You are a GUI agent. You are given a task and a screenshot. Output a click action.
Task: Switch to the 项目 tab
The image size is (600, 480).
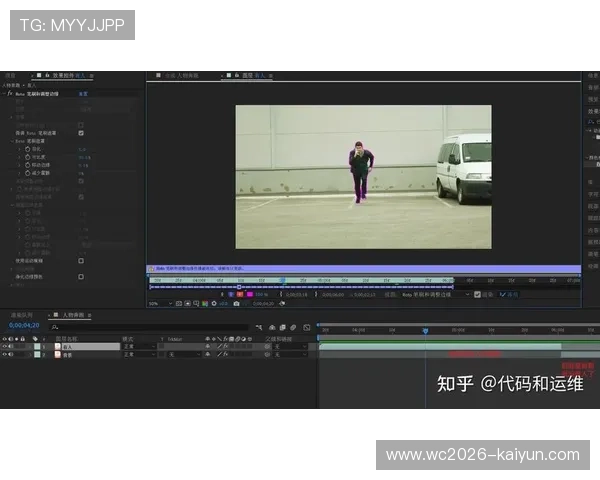pyautogui.click(x=10, y=75)
